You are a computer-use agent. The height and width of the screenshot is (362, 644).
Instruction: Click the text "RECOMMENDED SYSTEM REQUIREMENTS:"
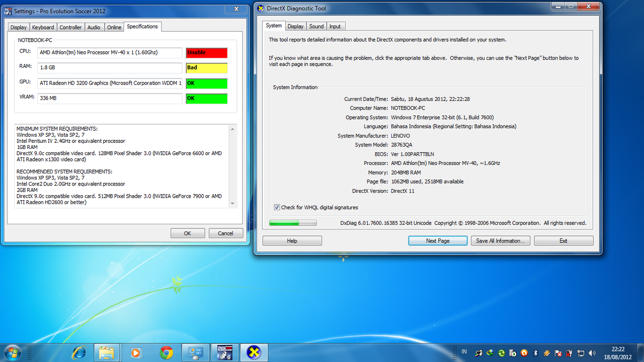(64, 171)
